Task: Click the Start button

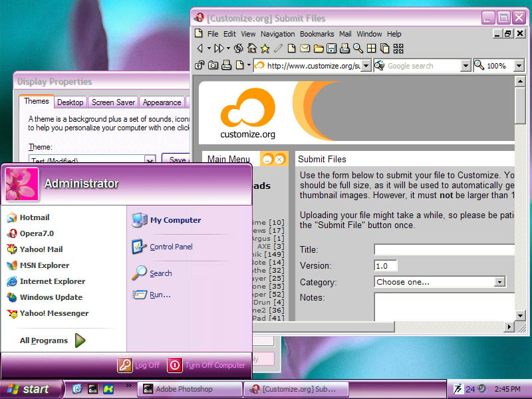Action: click(x=31, y=389)
